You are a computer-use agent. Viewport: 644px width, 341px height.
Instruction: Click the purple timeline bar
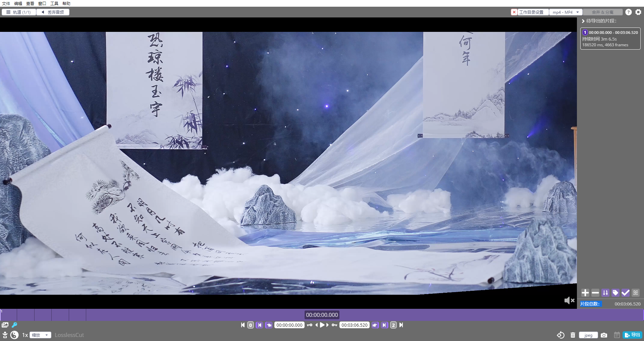(x=322, y=315)
